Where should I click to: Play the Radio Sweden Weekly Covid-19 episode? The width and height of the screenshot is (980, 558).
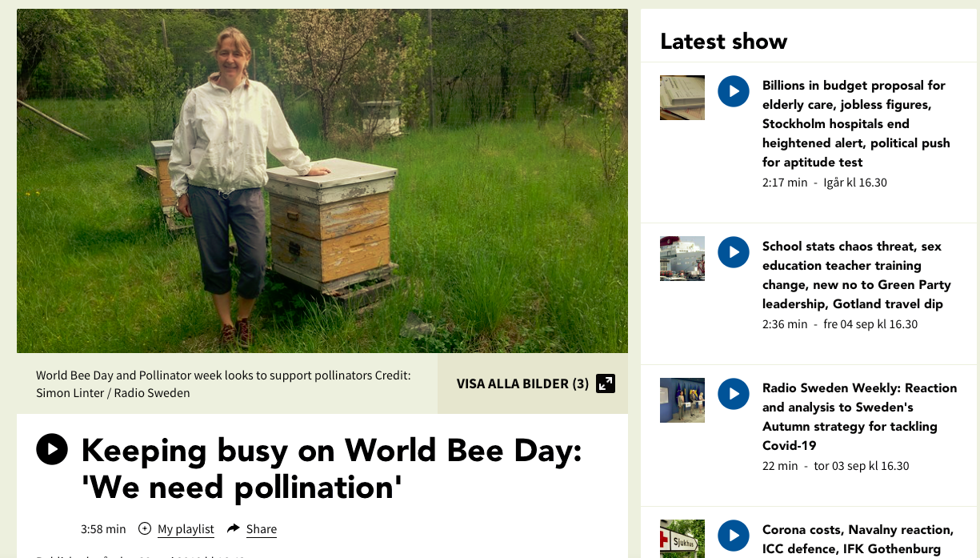coord(733,394)
